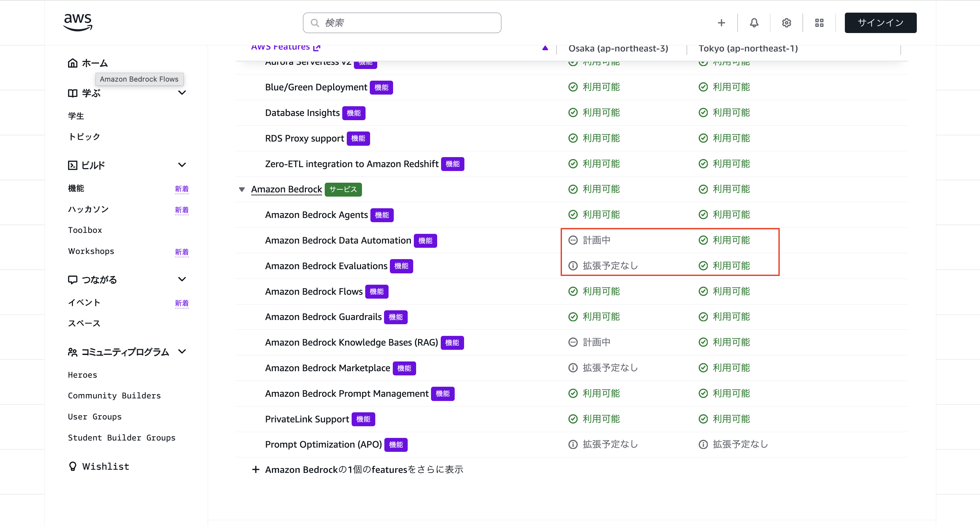Expand more Amazon Bedrock features row
This screenshot has width=980, height=526.
pos(357,470)
